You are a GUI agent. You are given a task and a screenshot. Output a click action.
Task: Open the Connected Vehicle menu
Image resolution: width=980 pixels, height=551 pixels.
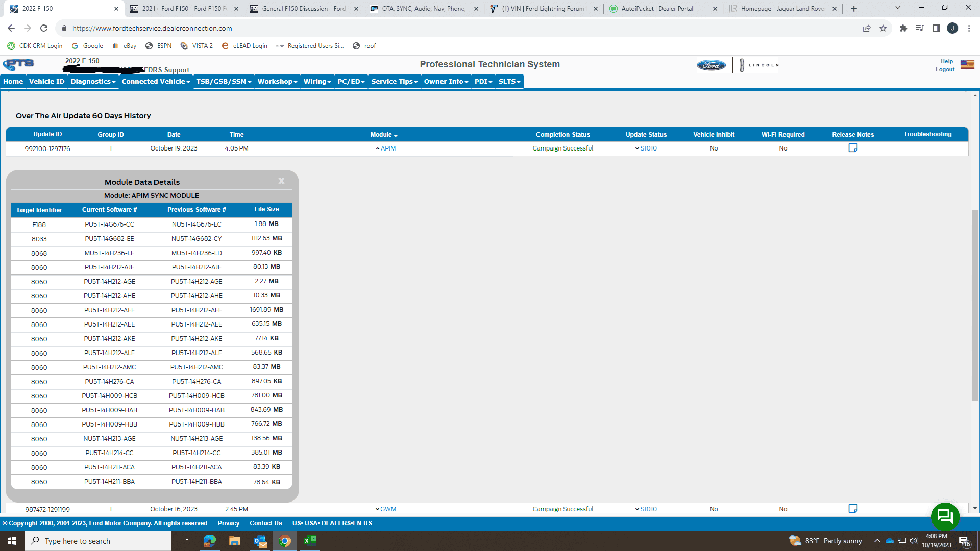click(155, 81)
